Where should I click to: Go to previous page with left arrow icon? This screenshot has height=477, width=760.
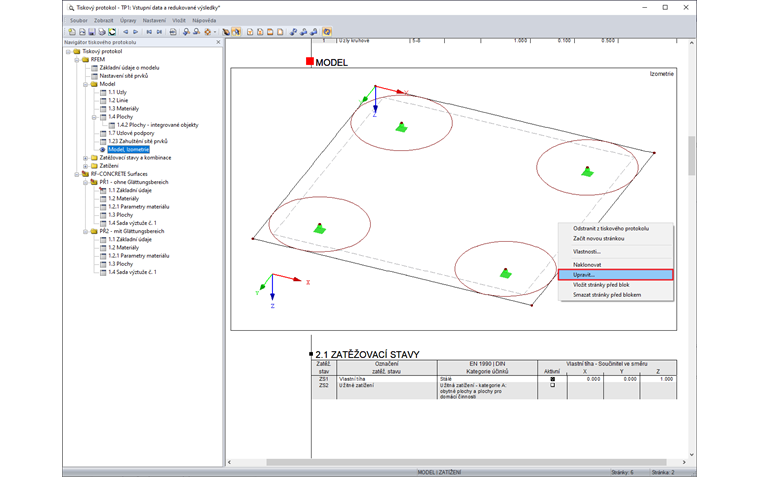pos(126,32)
